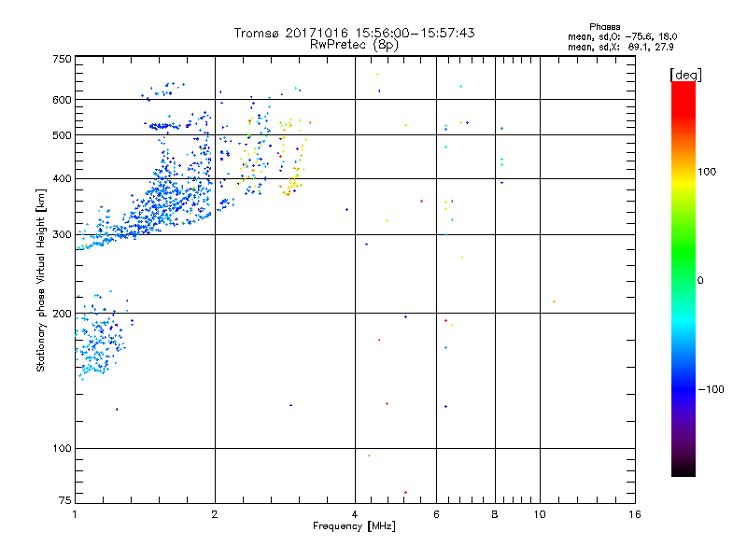Click the 'RwPretec (8p)' subtitle
Viewport: 747px width, 560px height.
tap(354, 45)
